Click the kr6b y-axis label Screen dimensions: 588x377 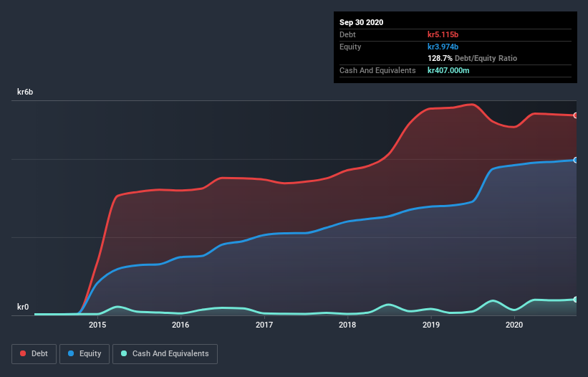[x=25, y=92]
